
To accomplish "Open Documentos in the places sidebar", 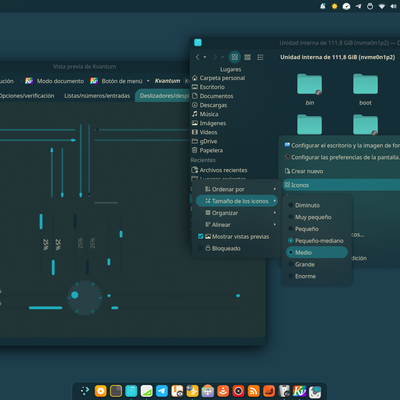I will click(x=213, y=96).
